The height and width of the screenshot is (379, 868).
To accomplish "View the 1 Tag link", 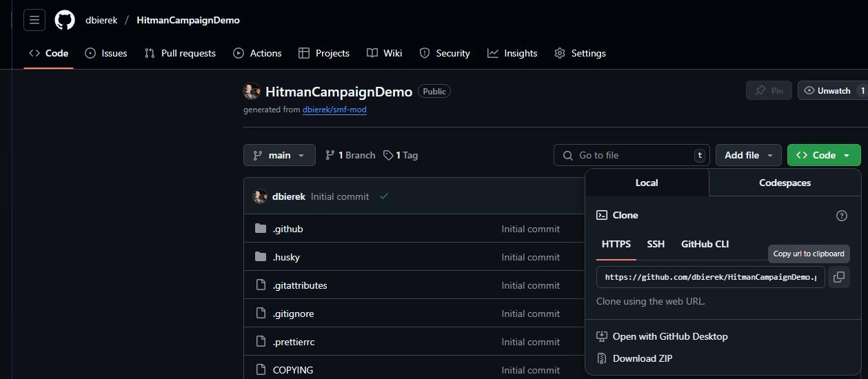I will coord(401,155).
